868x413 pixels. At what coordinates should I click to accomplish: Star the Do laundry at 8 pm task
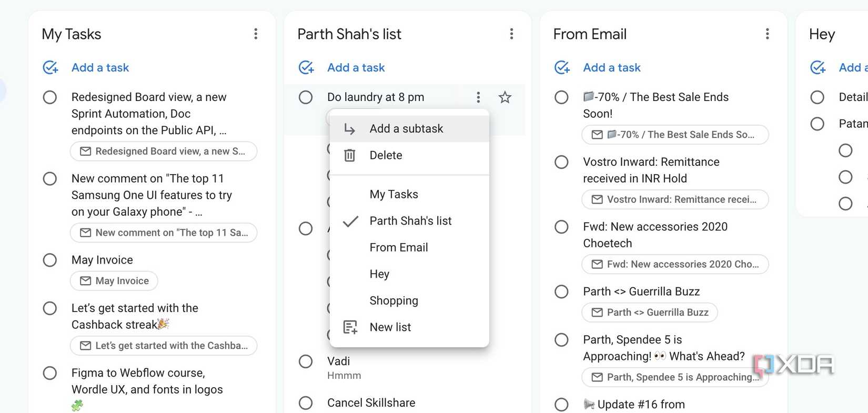coord(504,97)
